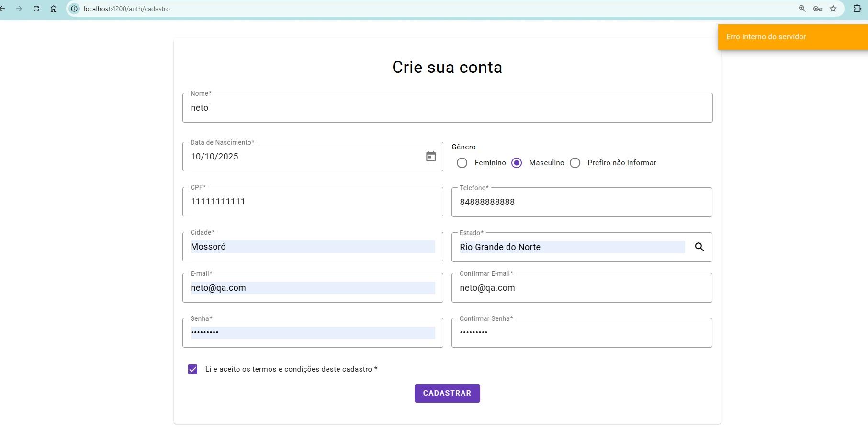Go to the browser home page
This screenshot has height=431, width=868.
[x=54, y=8]
